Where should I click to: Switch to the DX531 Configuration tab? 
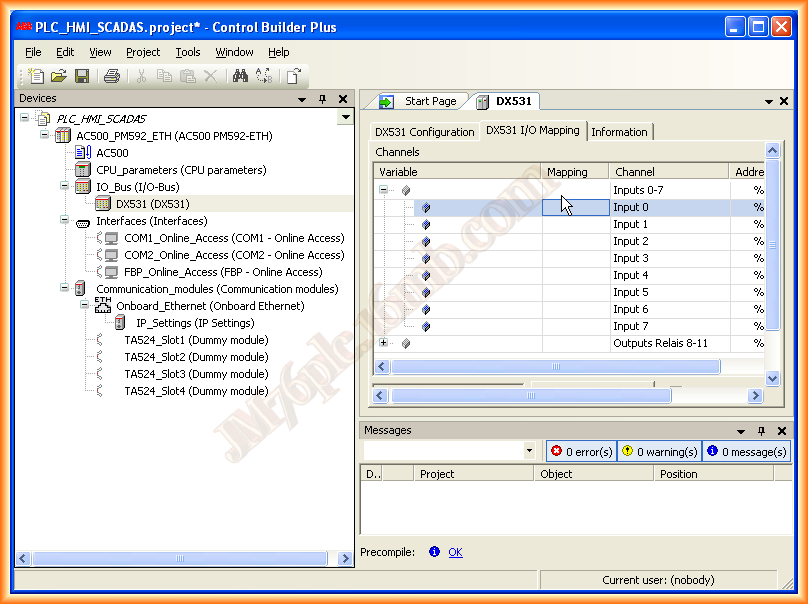424,132
